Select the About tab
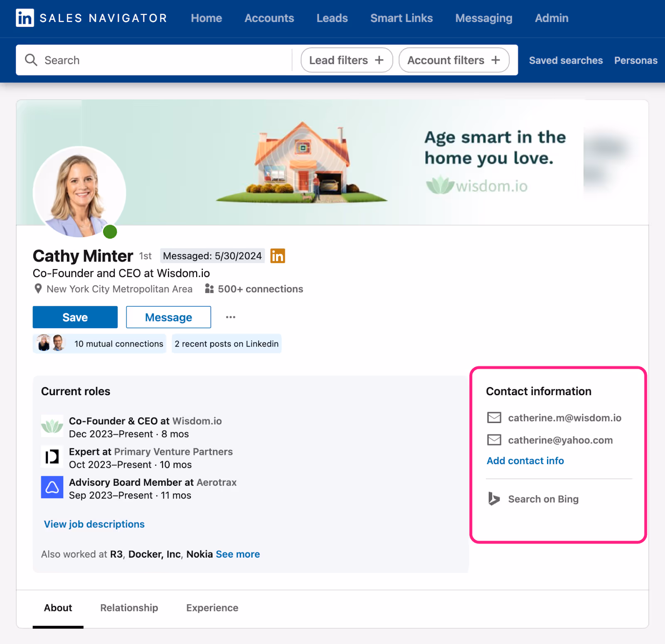The image size is (665, 644). tap(58, 608)
